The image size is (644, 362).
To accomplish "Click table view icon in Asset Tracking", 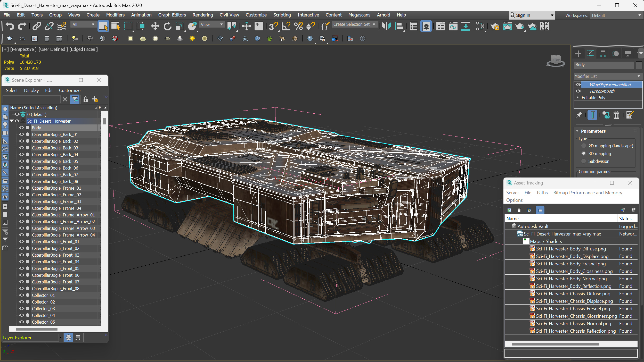I will (540, 210).
